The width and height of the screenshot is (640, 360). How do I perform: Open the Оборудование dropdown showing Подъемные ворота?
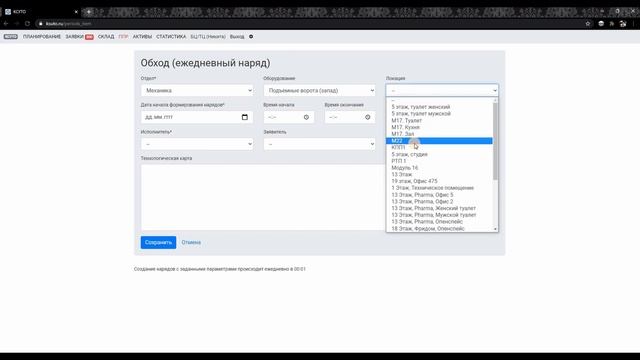pyautogui.click(x=319, y=91)
